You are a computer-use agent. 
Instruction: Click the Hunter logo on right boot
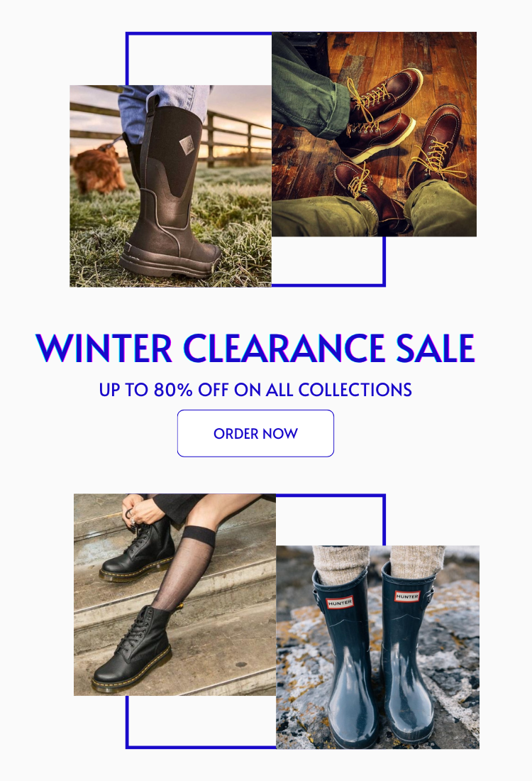point(407,596)
